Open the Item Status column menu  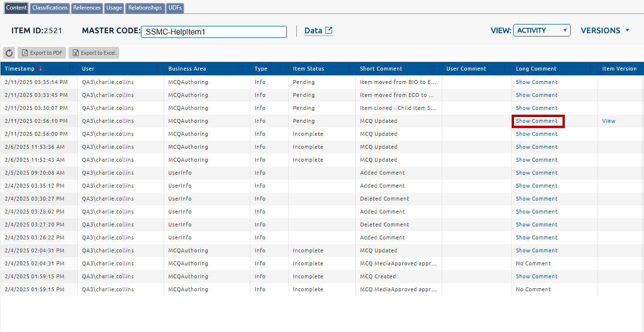(348, 69)
